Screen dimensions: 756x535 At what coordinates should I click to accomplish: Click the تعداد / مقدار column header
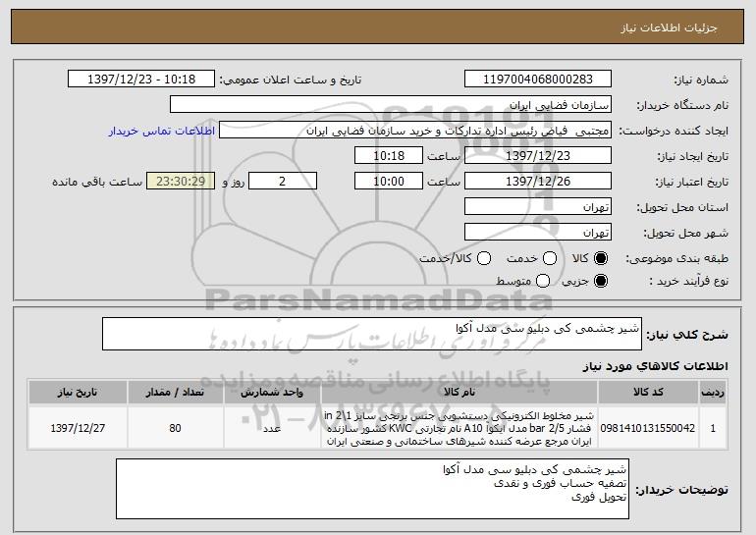click(175, 392)
